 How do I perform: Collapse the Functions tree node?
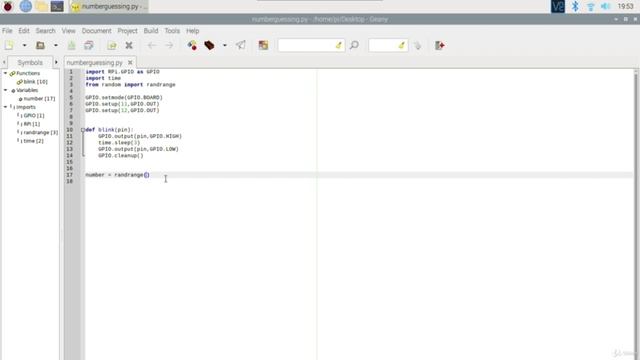(6, 73)
